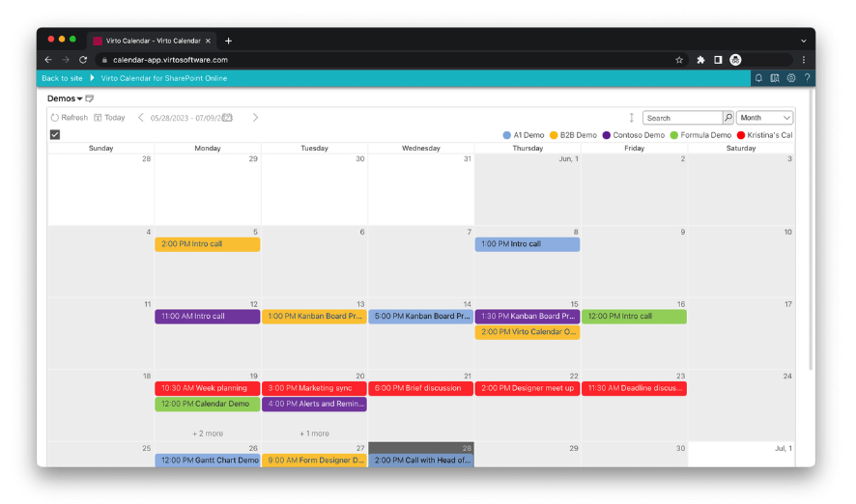This screenshot has width=856, height=504.
Task: Go to previous date range arrow
Action: (x=141, y=117)
